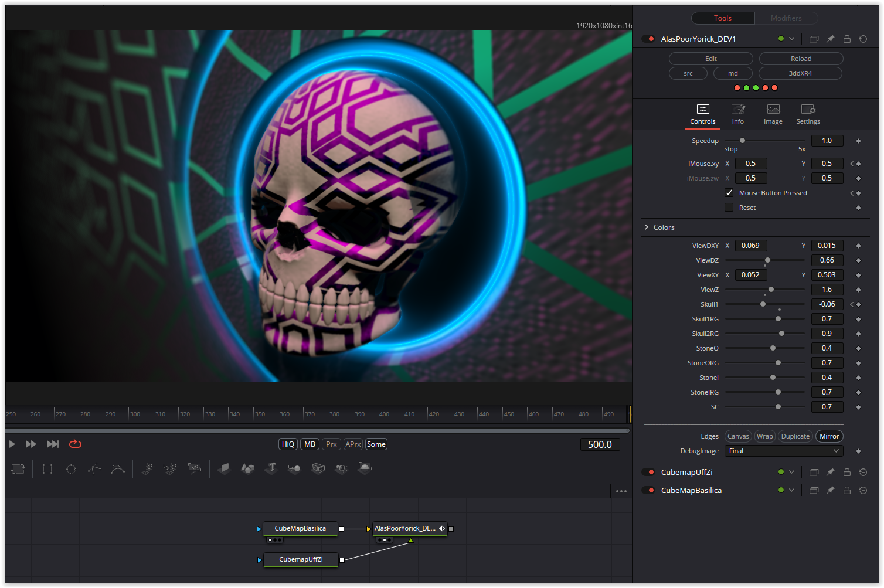Check the Reset checkbox
The height and width of the screenshot is (588, 884).
729,208
